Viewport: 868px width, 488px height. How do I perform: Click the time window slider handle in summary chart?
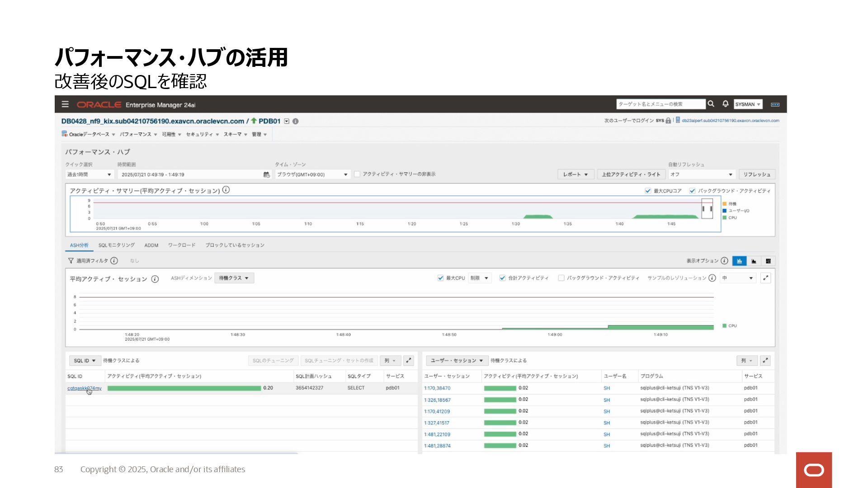tap(707, 209)
